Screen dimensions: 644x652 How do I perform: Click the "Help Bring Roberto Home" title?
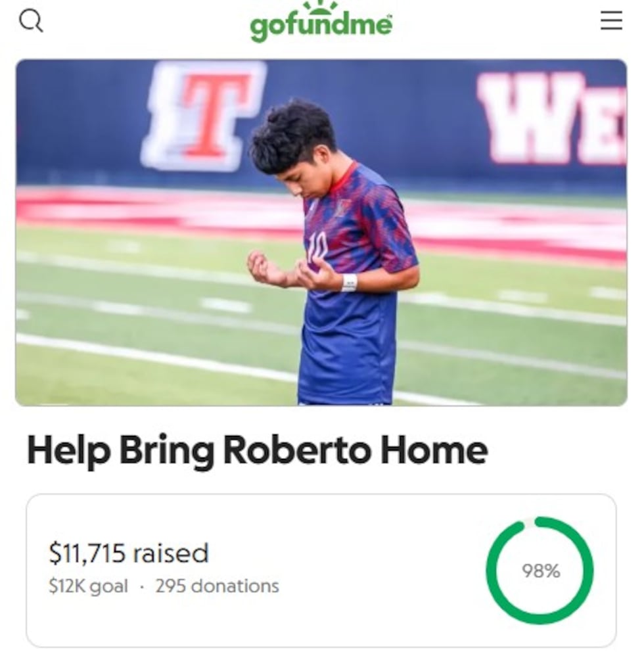coord(257,450)
